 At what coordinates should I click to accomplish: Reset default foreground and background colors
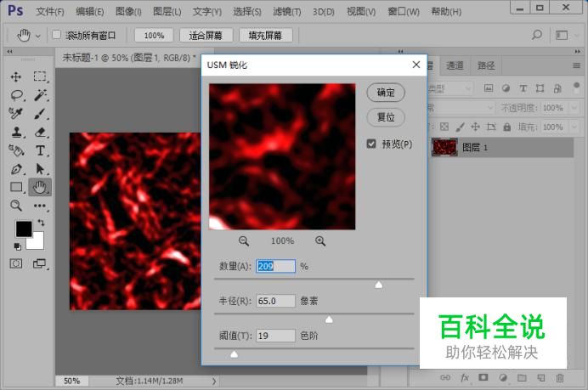tap(17, 246)
